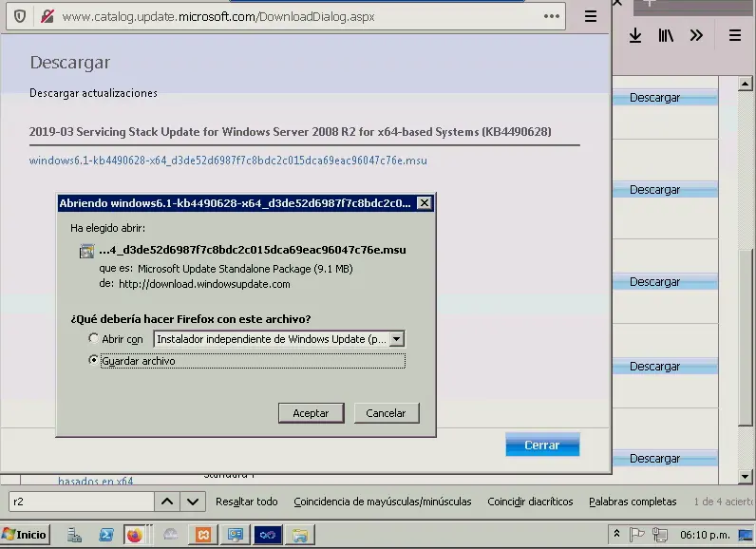Screen dimensions: 756x549
Task: Select the Abrir con radio option
Action: tap(93, 338)
